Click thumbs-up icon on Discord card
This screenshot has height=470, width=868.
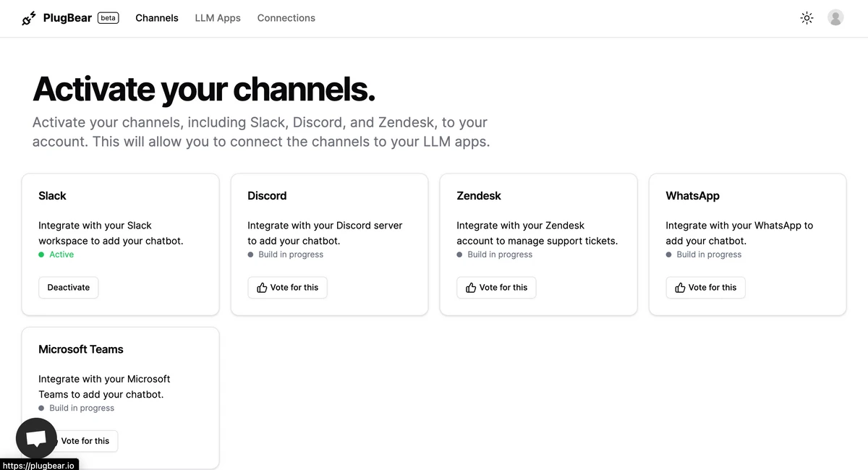(x=262, y=288)
